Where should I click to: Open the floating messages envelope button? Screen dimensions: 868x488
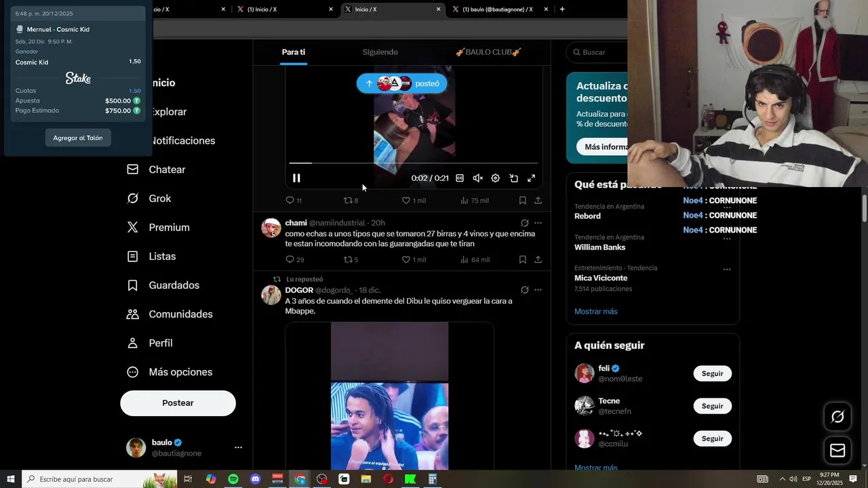coord(837,451)
